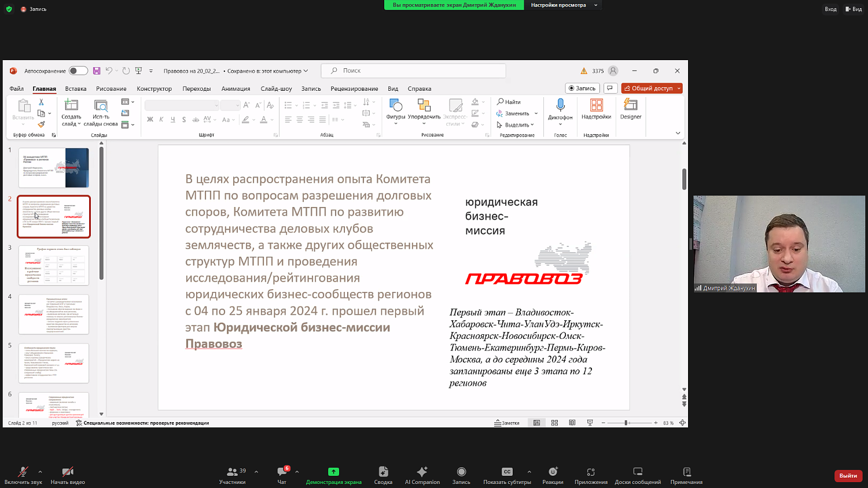This screenshot has height=488, width=868.
Task: Switch to the Вставка tab
Action: pyautogui.click(x=76, y=88)
